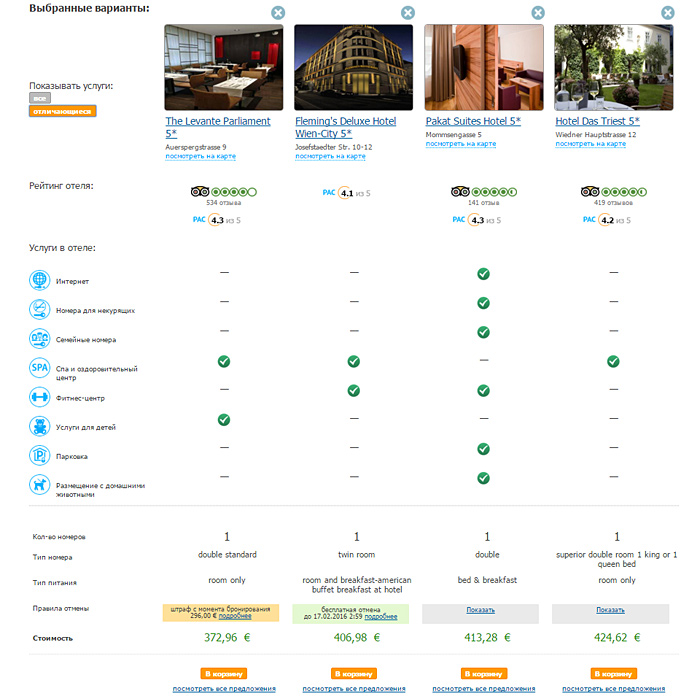Open 'подробнее' for free cancellation until 17.02.2016

[381, 616]
